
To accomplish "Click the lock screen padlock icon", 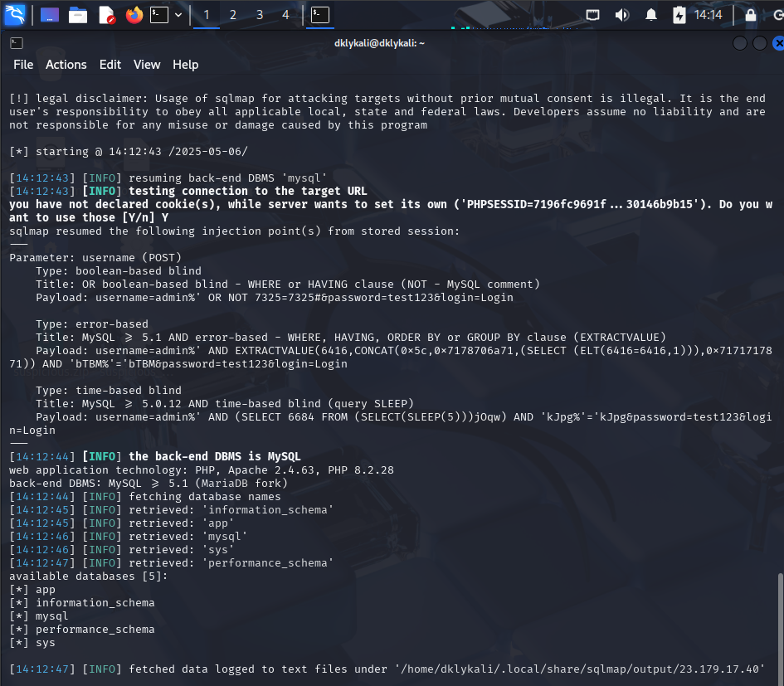I will tap(751, 15).
